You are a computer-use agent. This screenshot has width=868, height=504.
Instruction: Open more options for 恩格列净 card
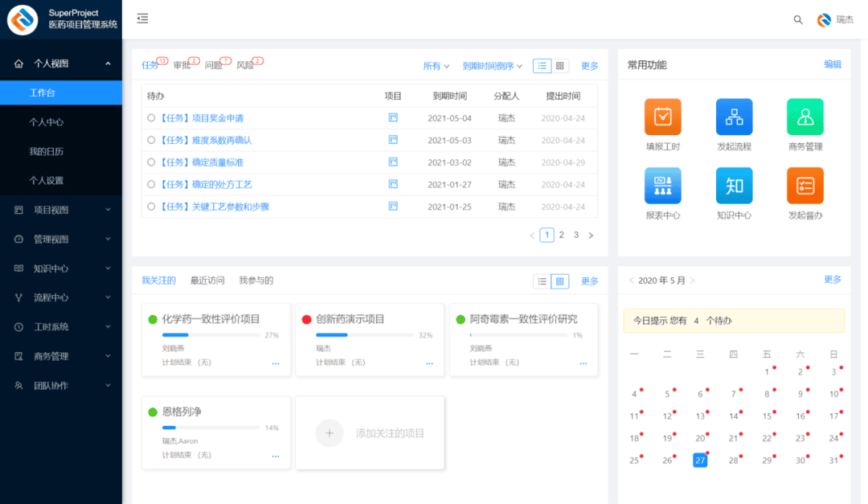tap(276, 456)
